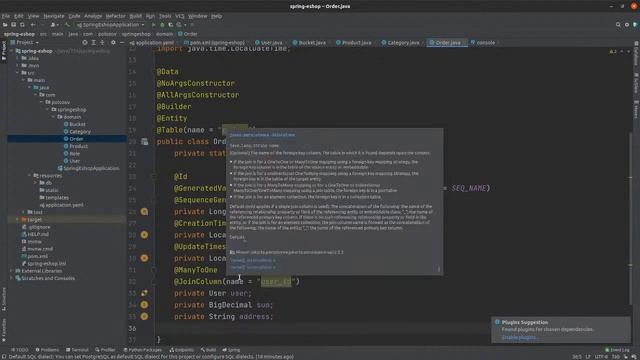640x360 pixels.
Task: Collapse the main folder node
Action: click(x=24, y=80)
